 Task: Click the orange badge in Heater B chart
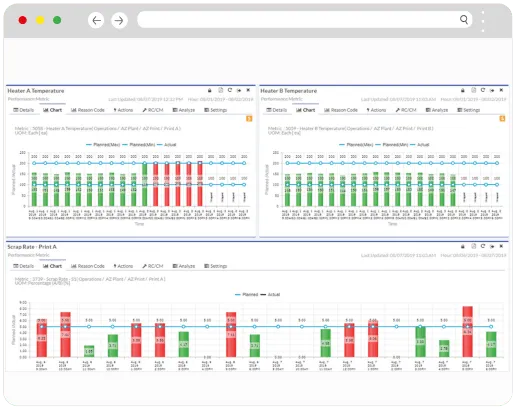tap(502, 119)
